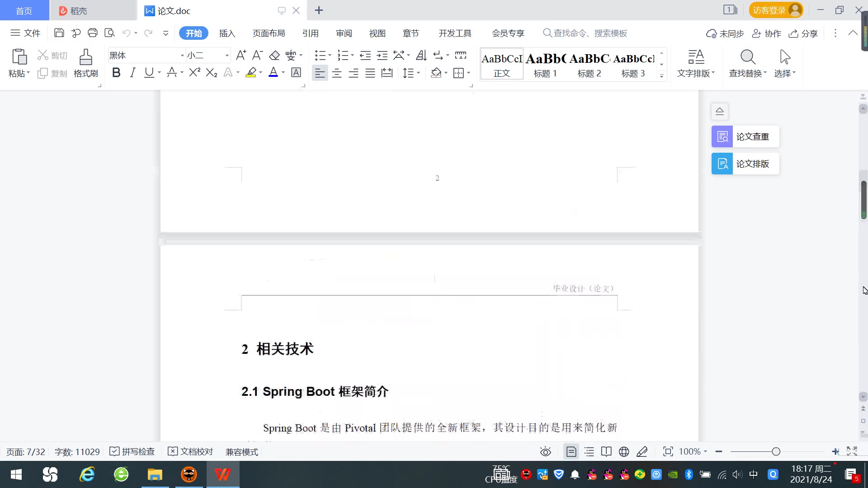The width and height of the screenshot is (868, 488).
Task: Click the Print icon
Action: tap(93, 33)
